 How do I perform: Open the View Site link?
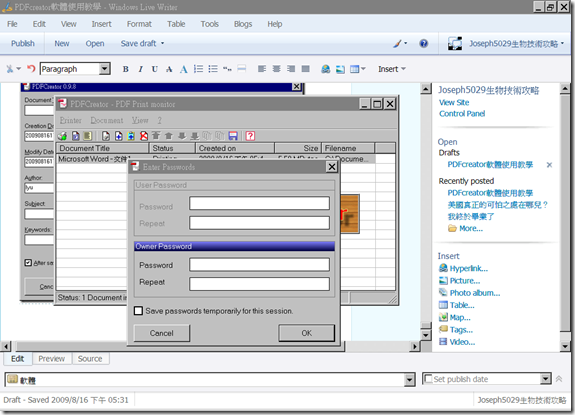tap(454, 102)
